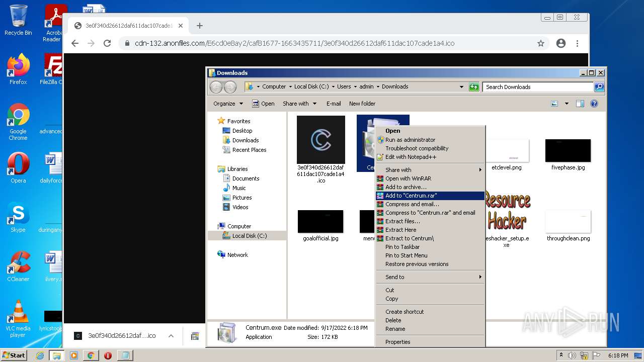Show hidden system tray icons
Screen dimensions: 644x362
pyautogui.click(x=561, y=355)
